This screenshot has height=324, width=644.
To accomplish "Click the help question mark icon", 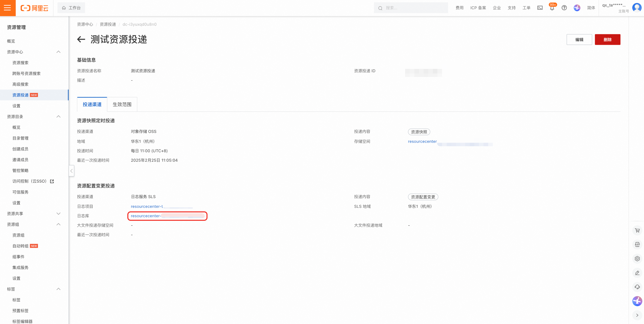I will [x=564, y=8].
